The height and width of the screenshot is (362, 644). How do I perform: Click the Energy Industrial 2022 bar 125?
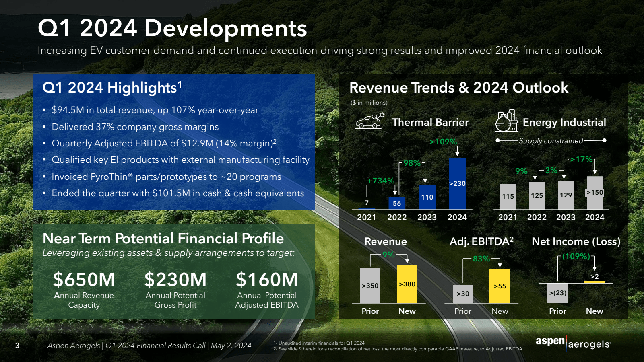coord(537,195)
